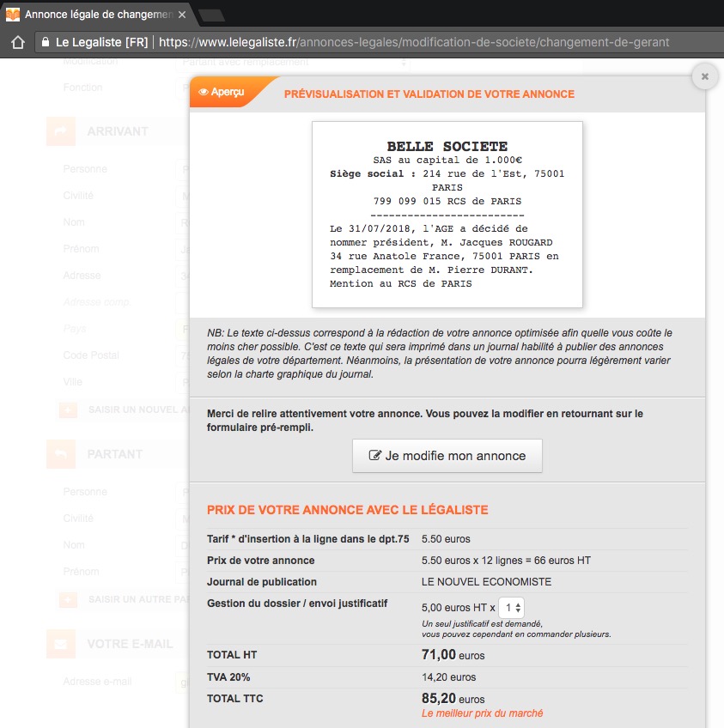Click the VOTRE E-MAIL envelope icon

(x=61, y=644)
